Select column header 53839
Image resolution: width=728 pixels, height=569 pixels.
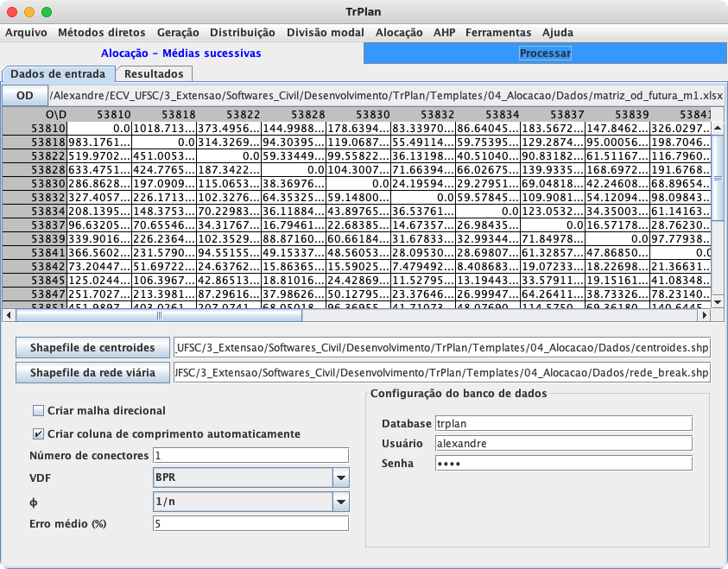click(618, 115)
